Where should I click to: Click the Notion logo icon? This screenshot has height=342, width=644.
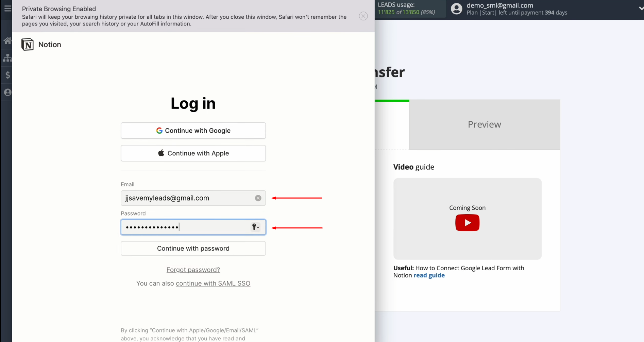coord(28,45)
